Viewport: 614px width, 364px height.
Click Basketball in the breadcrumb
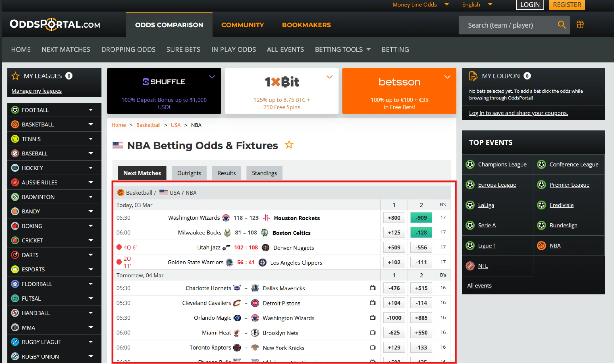(148, 125)
